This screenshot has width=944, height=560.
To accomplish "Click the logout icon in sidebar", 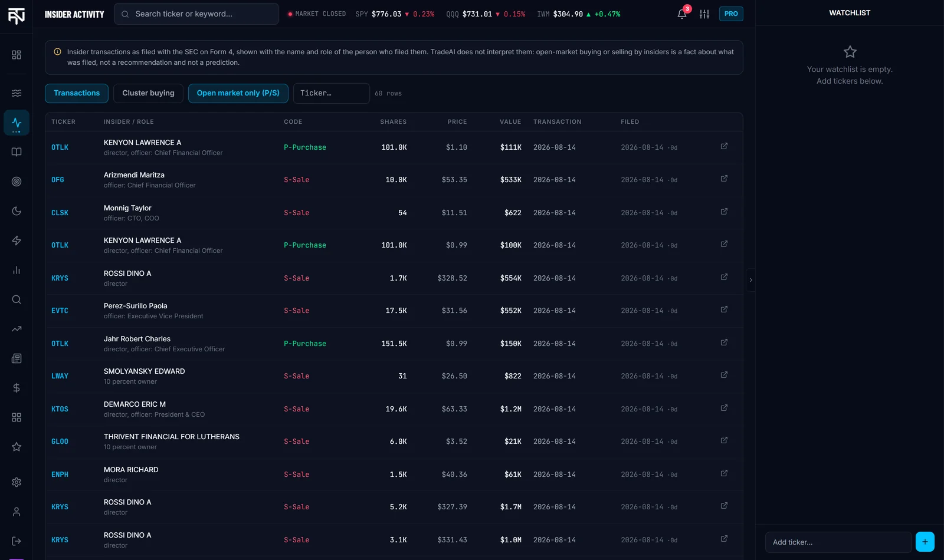I will (17, 541).
